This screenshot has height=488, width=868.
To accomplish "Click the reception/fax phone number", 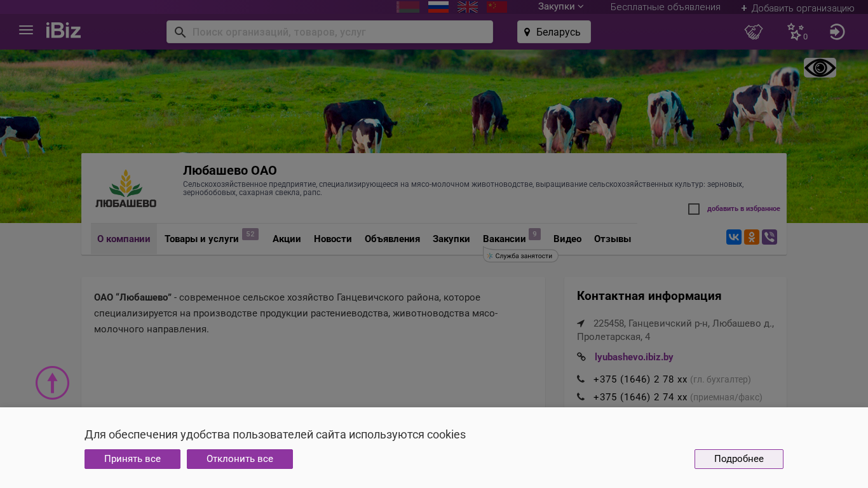I will (x=641, y=397).
